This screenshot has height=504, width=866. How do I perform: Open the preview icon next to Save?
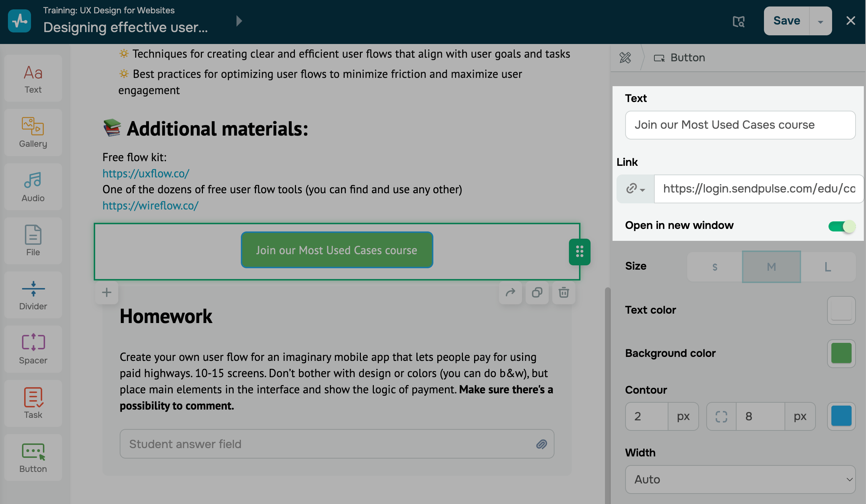(738, 21)
